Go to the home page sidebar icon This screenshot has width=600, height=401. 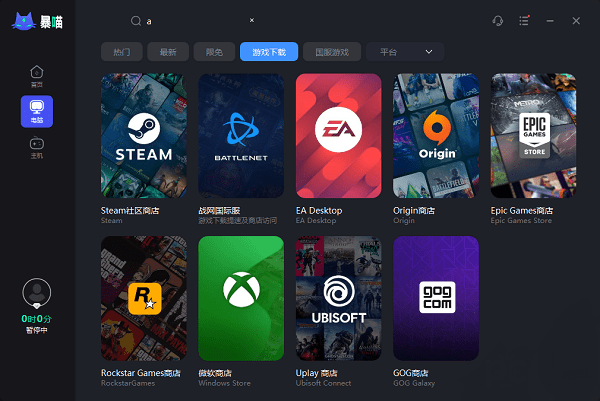point(37,76)
